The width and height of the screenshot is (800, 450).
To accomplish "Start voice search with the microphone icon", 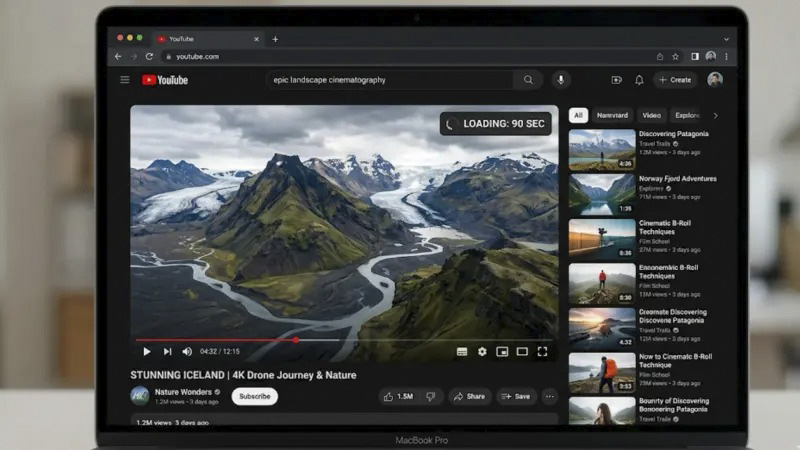I will click(x=560, y=80).
